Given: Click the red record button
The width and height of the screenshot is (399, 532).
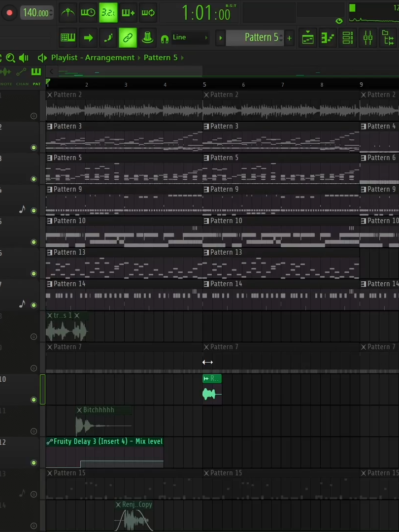Looking at the screenshot, I should click(9, 13).
